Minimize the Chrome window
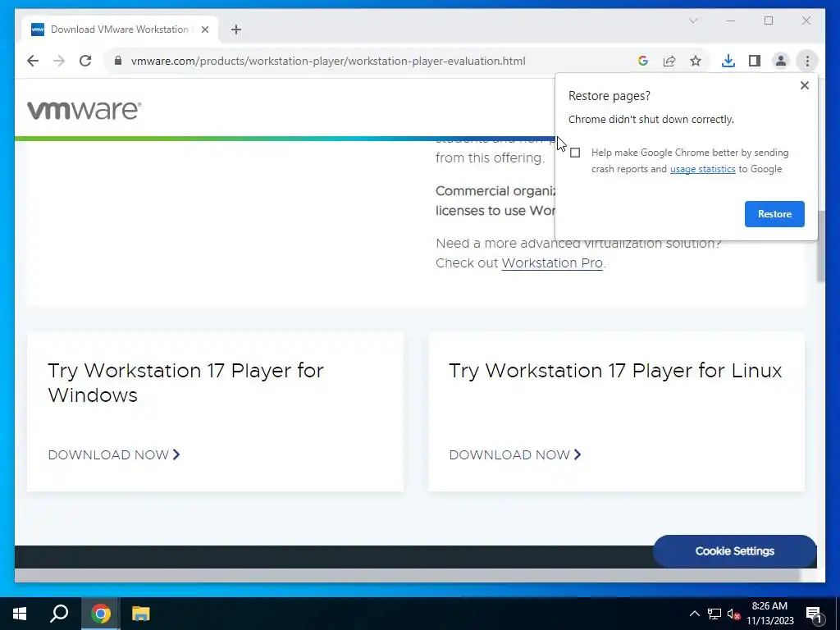840x630 pixels. click(731, 21)
